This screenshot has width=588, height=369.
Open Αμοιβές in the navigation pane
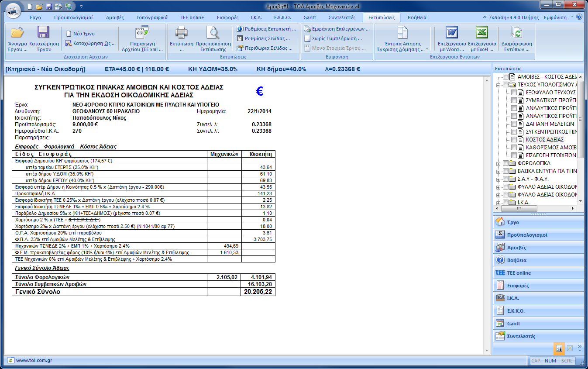click(538, 248)
